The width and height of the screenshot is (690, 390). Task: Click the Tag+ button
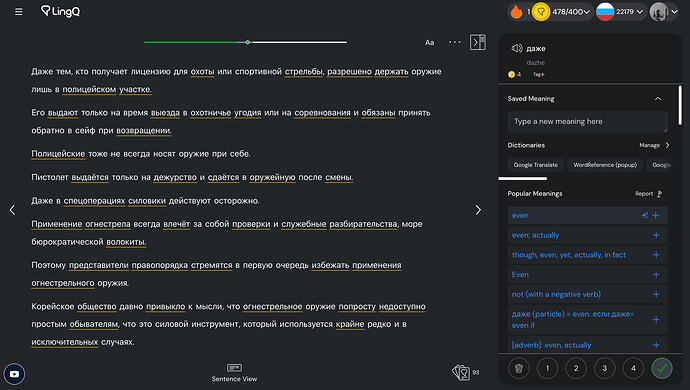[x=539, y=74]
